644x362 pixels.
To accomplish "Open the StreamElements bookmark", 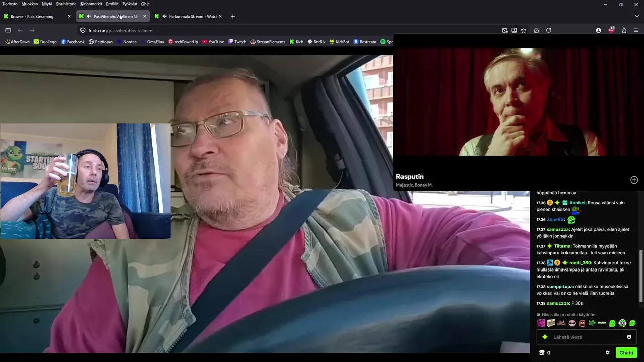I will [x=268, y=42].
